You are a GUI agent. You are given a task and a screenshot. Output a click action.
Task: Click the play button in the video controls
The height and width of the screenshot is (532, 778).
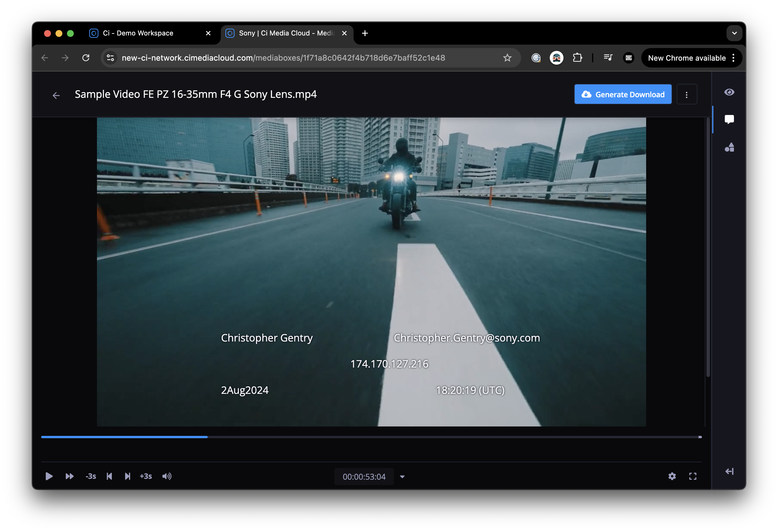tap(49, 476)
